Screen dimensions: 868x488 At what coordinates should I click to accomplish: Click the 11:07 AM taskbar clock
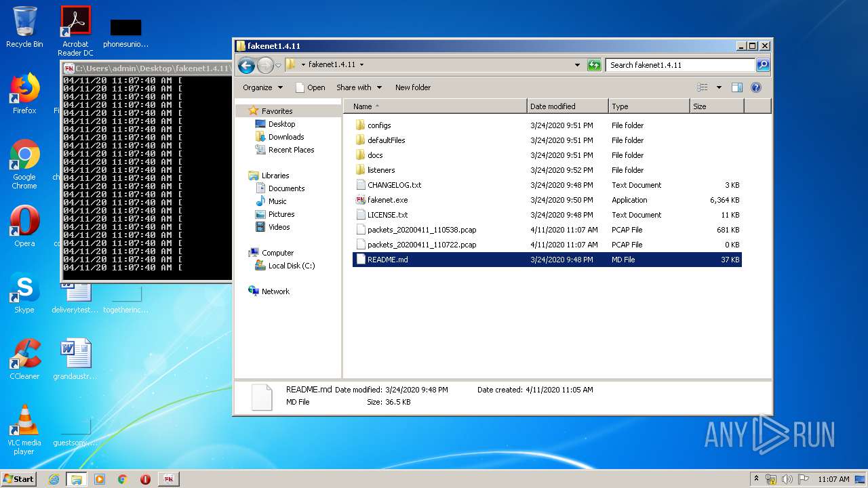[833, 479]
